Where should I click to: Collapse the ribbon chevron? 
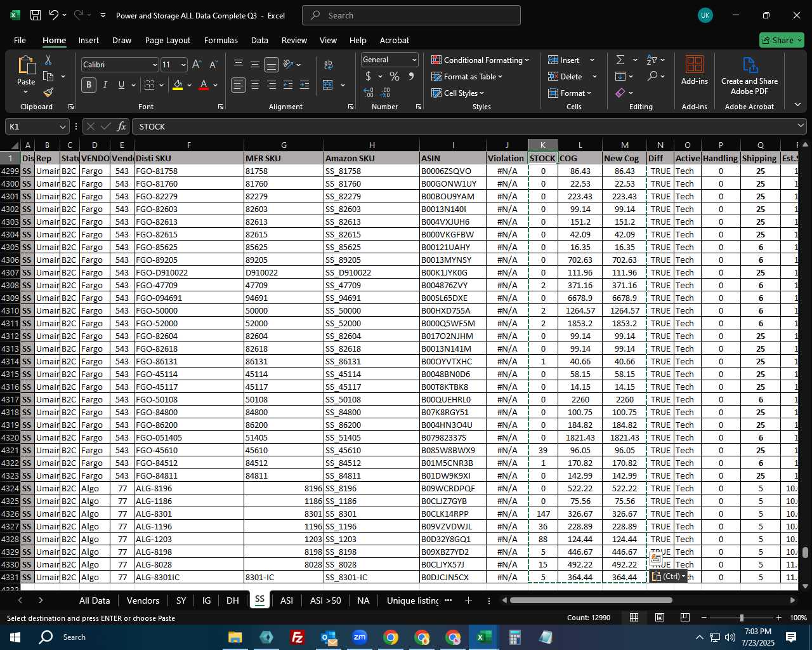pyautogui.click(x=797, y=105)
